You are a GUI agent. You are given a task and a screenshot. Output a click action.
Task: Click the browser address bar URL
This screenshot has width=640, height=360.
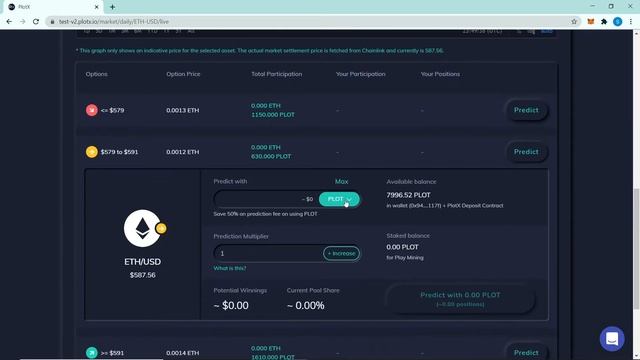tap(114, 22)
